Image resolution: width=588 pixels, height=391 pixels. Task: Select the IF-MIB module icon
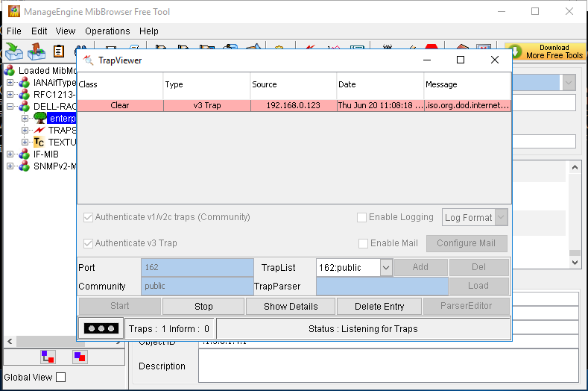coord(25,154)
